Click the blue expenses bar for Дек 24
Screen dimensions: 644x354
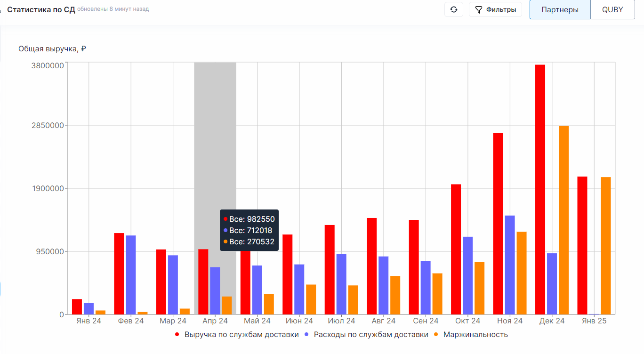point(552,283)
